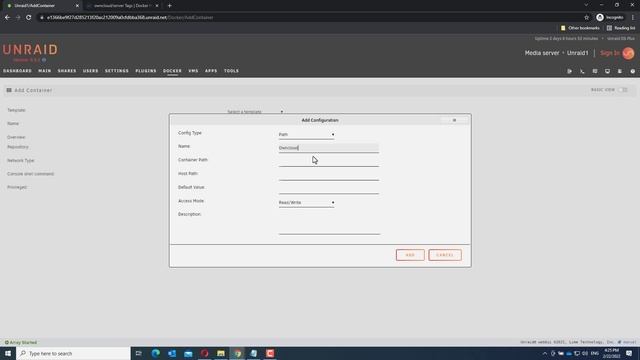Open a new browser tab

[x=169, y=6]
